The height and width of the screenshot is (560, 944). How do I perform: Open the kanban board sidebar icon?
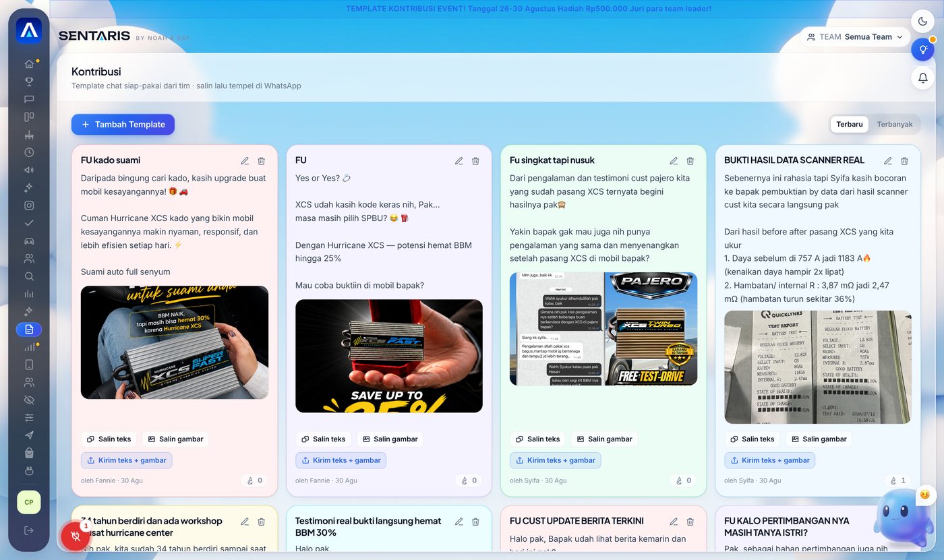(x=29, y=117)
